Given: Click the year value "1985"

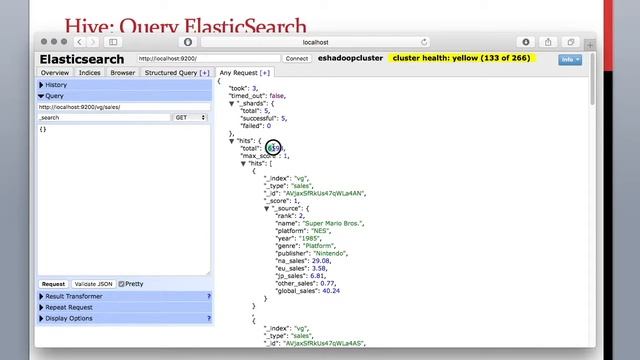Looking at the screenshot, I should pyautogui.click(x=310, y=238).
